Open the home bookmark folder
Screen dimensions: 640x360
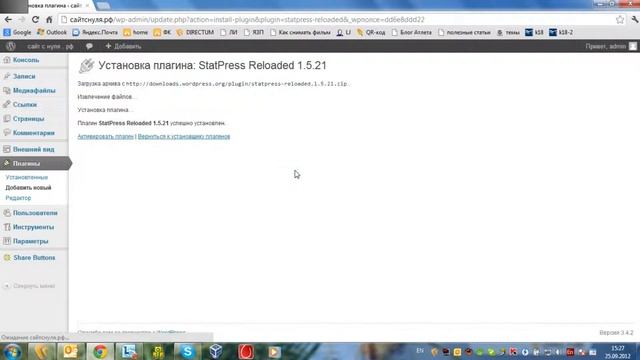[136, 32]
